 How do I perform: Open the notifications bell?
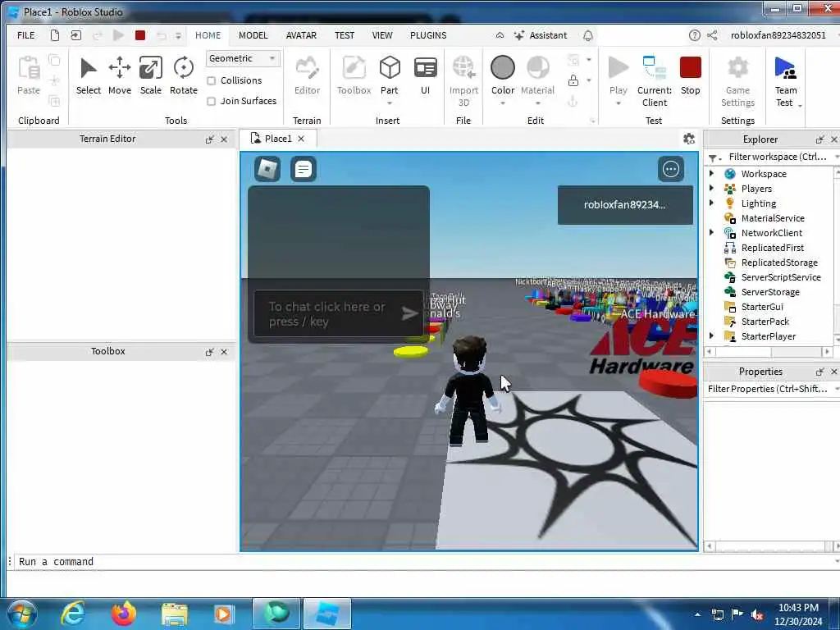[587, 35]
